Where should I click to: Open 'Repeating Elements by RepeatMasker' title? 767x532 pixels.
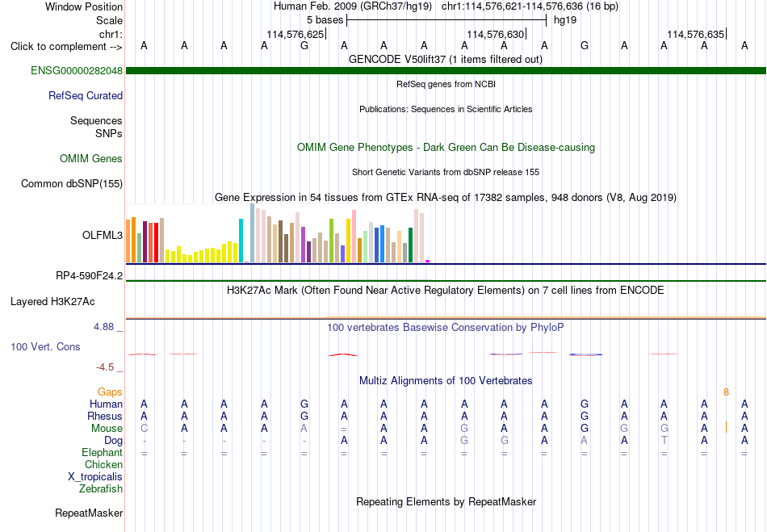point(446,502)
